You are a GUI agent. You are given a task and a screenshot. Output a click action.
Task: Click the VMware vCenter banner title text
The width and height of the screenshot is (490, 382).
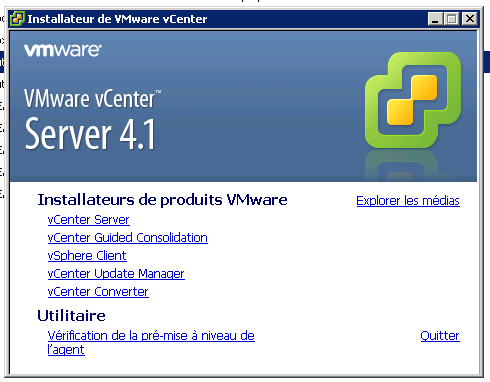(x=92, y=99)
